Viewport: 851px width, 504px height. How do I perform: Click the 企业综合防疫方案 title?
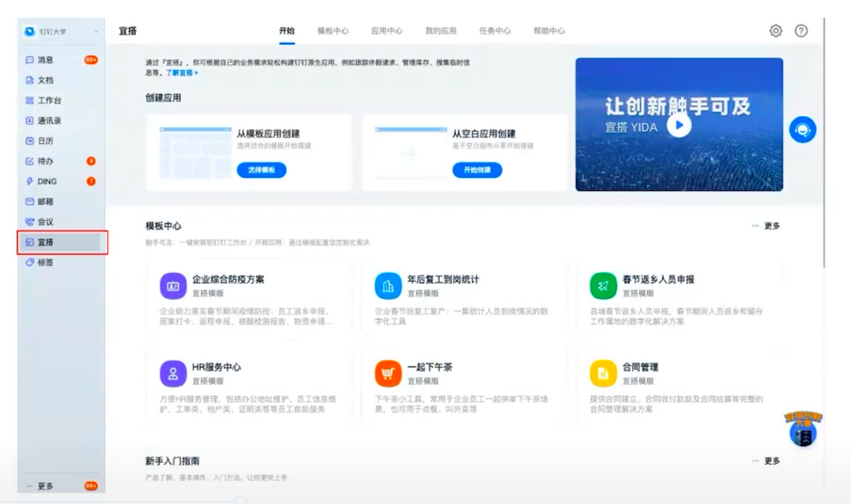[228, 280]
